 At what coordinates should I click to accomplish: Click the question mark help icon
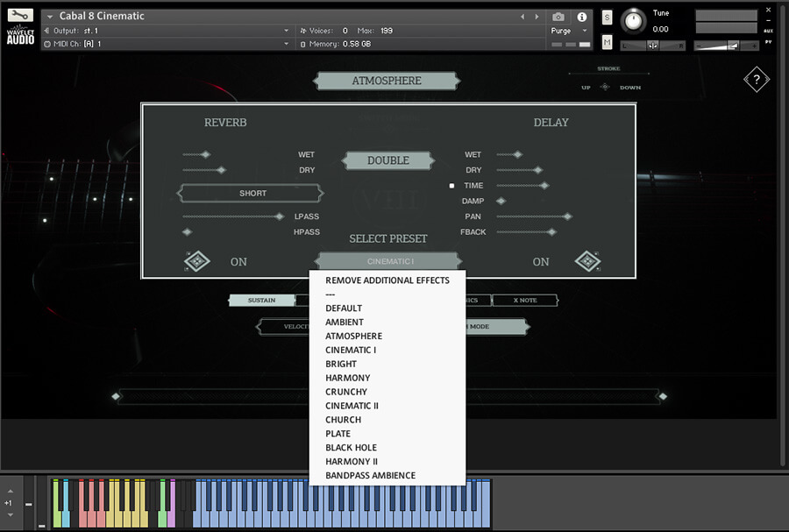pos(756,80)
